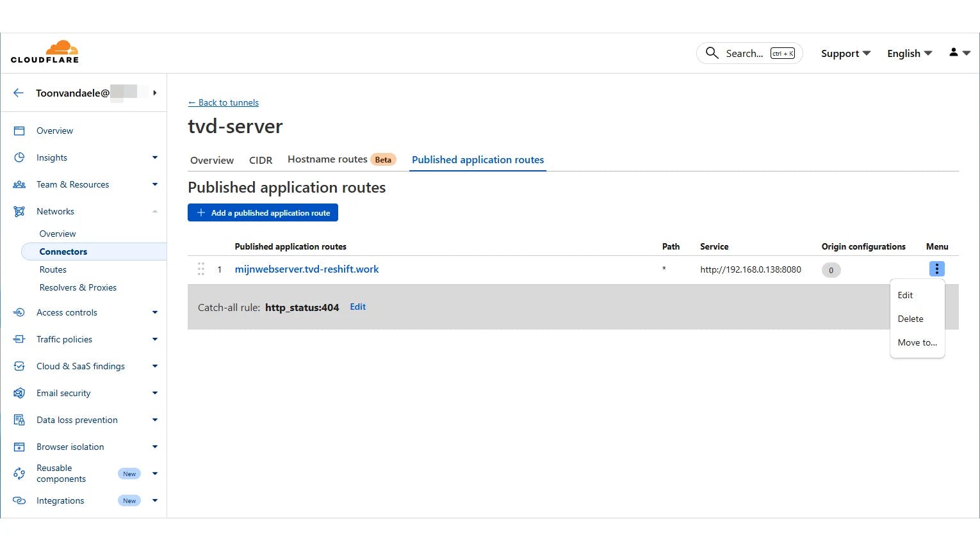This screenshot has height=551, width=980.
Task: Click the Traffic policies sidebar icon
Action: 19,339
